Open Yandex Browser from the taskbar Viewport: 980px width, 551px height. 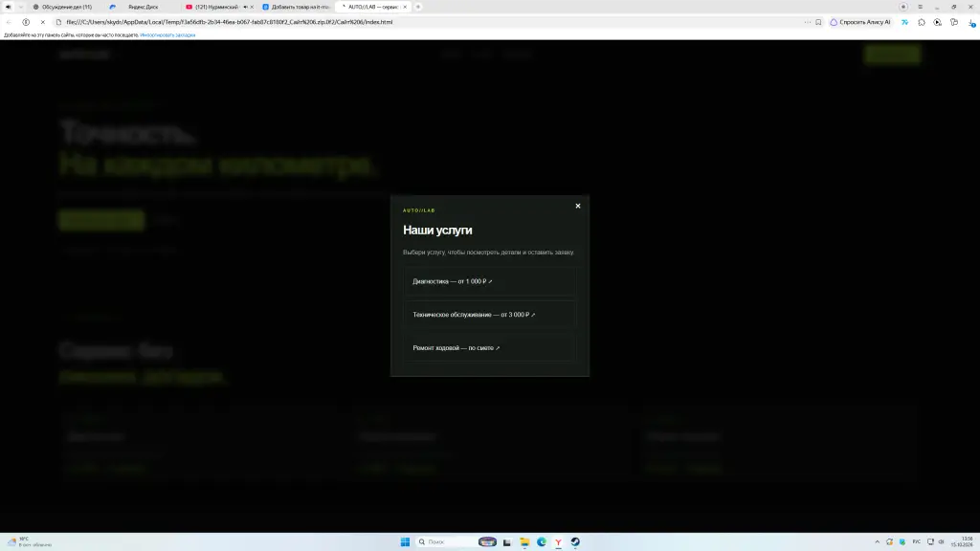[558, 541]
